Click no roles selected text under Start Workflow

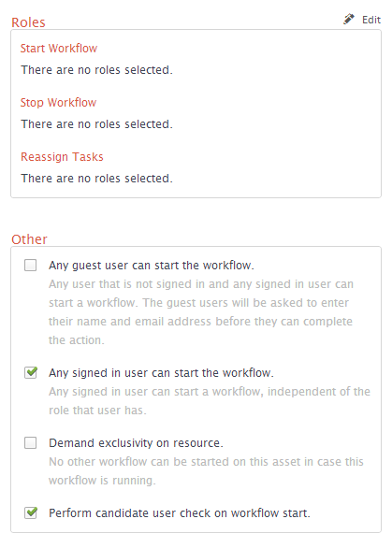97,70
